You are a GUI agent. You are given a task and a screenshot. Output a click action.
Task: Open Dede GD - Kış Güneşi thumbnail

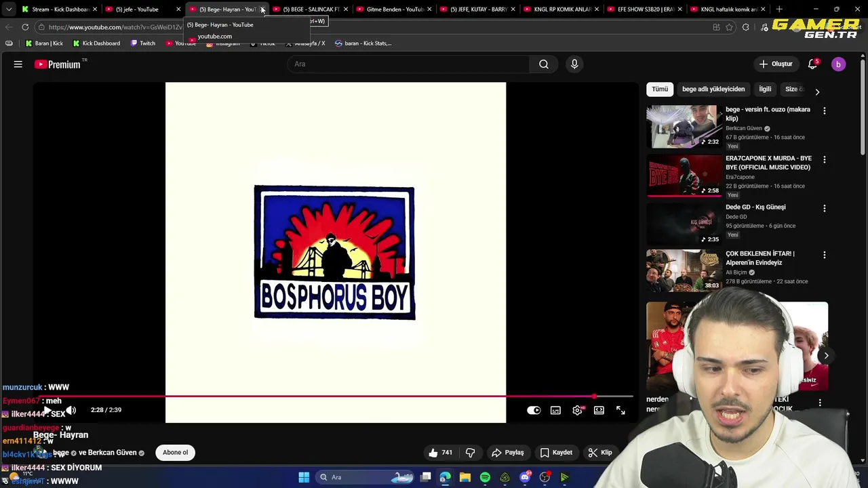tap(684, 224)
